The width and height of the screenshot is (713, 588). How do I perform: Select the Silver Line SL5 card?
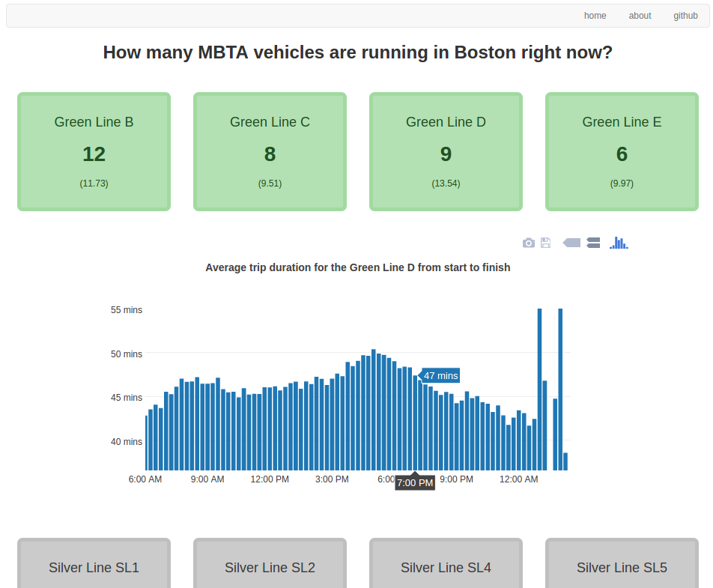622,563
